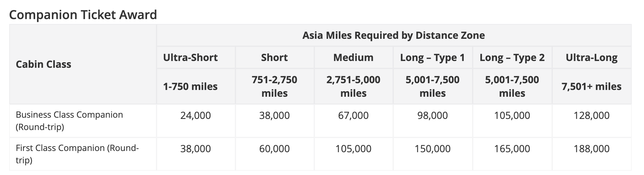Click the 1-750 miles range cell
Viewport: 644px width, 175px height.
pos(190,87)
